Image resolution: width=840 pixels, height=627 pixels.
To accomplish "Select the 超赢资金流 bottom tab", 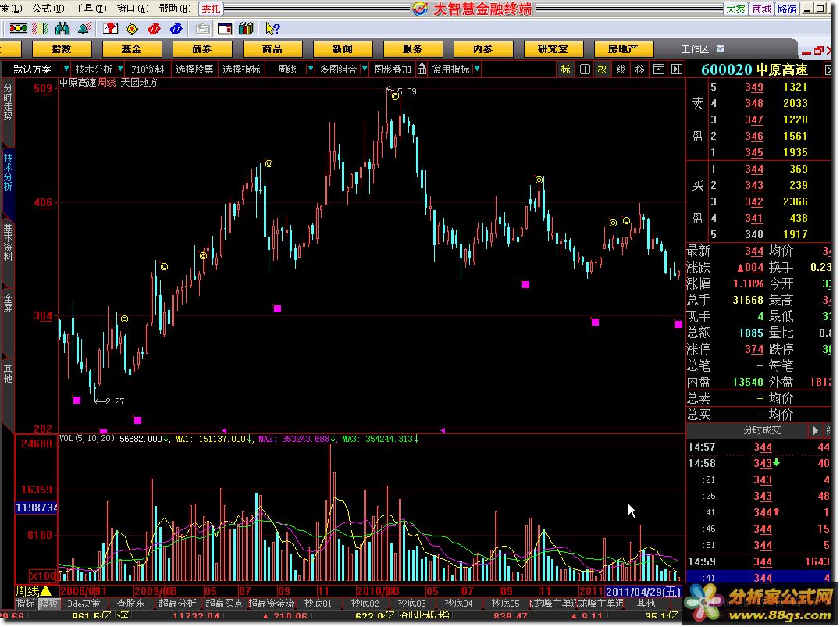I will pyautogui.click(x=272, y=603).
